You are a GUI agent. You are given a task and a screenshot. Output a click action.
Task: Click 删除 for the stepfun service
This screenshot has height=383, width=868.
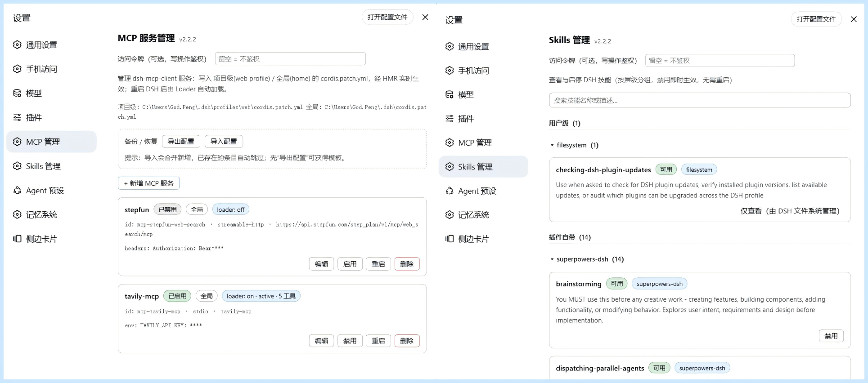(x=407, y=264)
